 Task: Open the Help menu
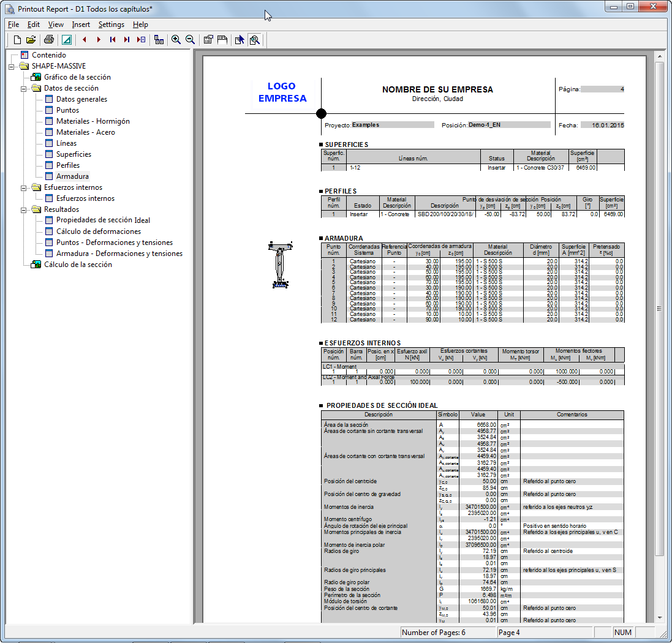pyautogui.click(x=140, y=24)
